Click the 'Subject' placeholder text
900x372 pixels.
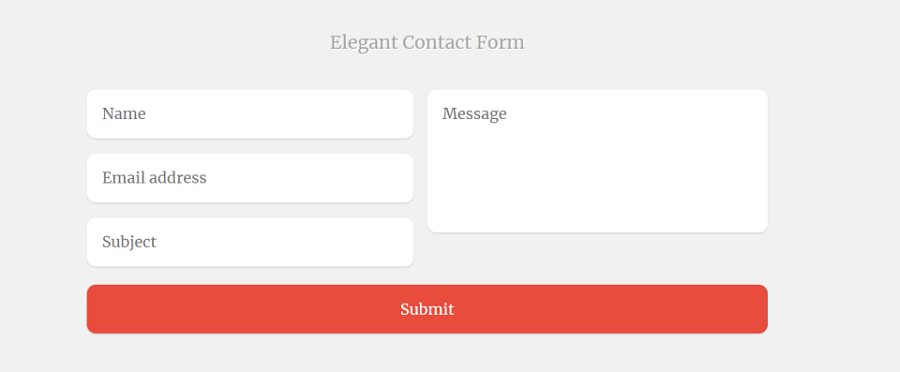pos(129,242)
